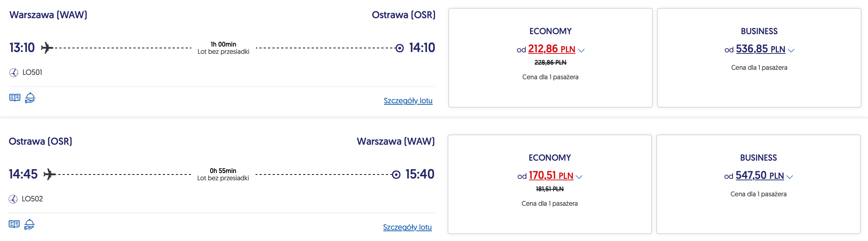Image resolution: width=868 pixels, height=241 pixels.
Task: Click the newspaper icon on flight LO501
Action: [x=15, y=98]
